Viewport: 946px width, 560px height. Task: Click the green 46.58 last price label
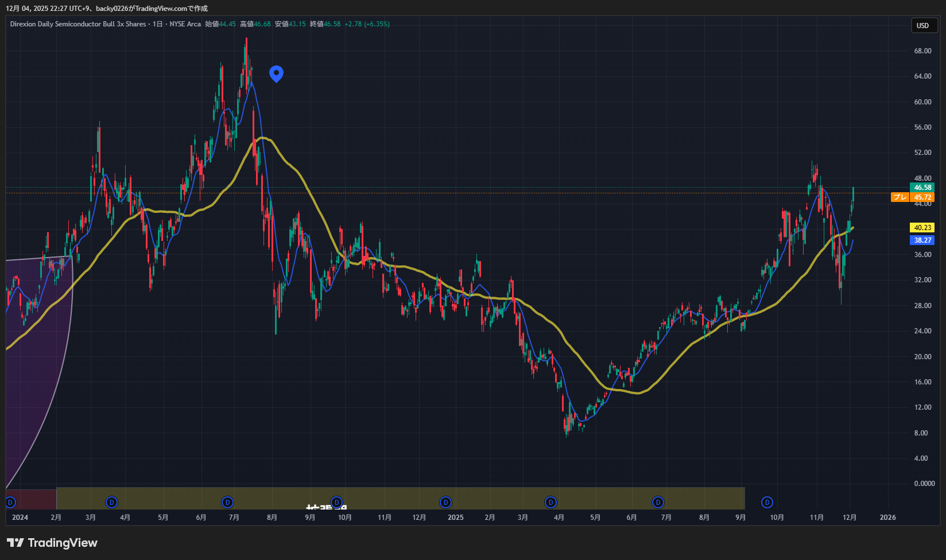922,188
